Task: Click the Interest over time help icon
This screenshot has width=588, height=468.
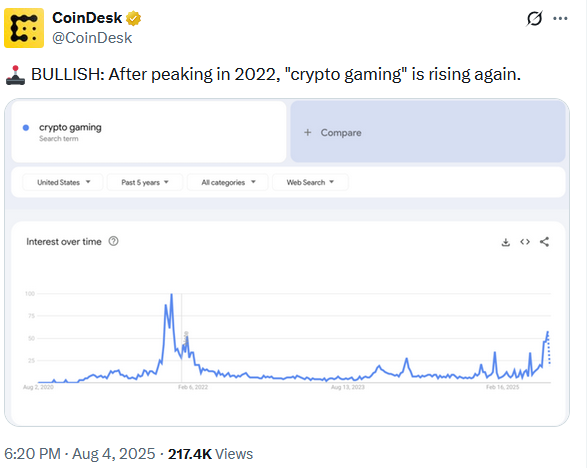Action: tap(114, 241)
